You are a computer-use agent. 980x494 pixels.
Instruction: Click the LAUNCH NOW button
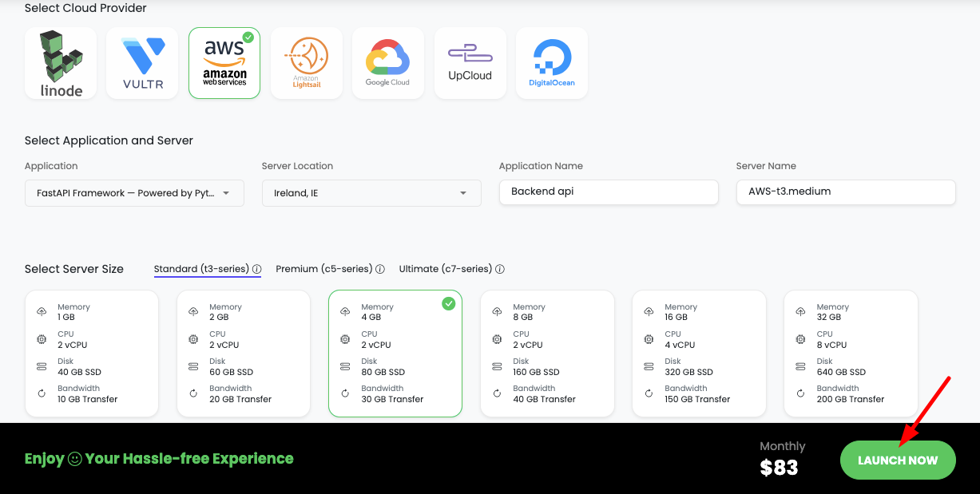(x=898, y=460)
